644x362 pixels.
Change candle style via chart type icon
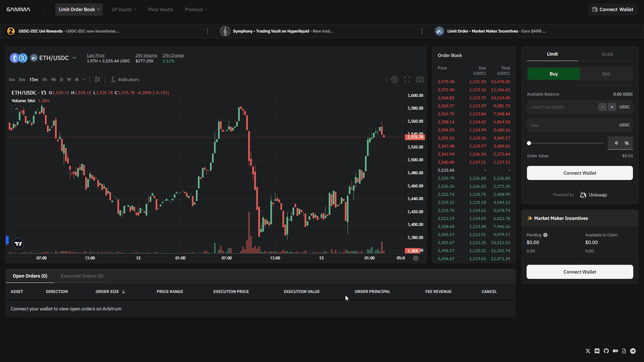[98, 79]
